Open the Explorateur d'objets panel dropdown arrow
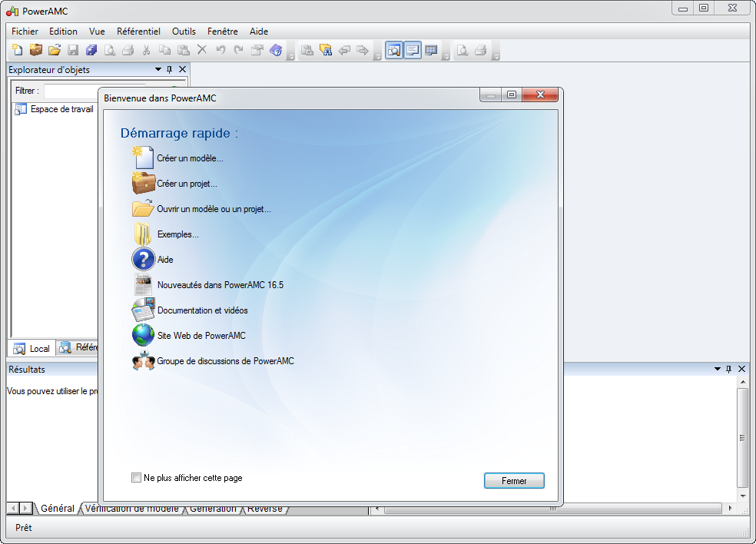This screenshot has width=756, height=544. (158, 69)
